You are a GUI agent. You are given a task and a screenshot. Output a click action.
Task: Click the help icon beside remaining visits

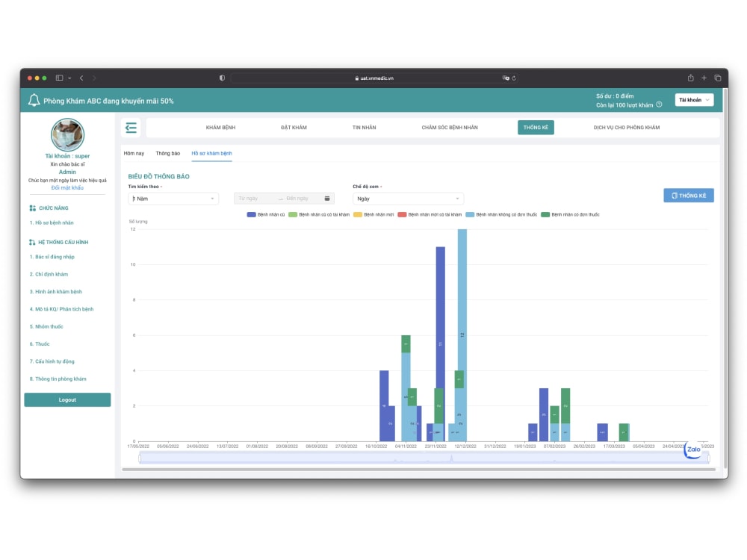point(659,105)
